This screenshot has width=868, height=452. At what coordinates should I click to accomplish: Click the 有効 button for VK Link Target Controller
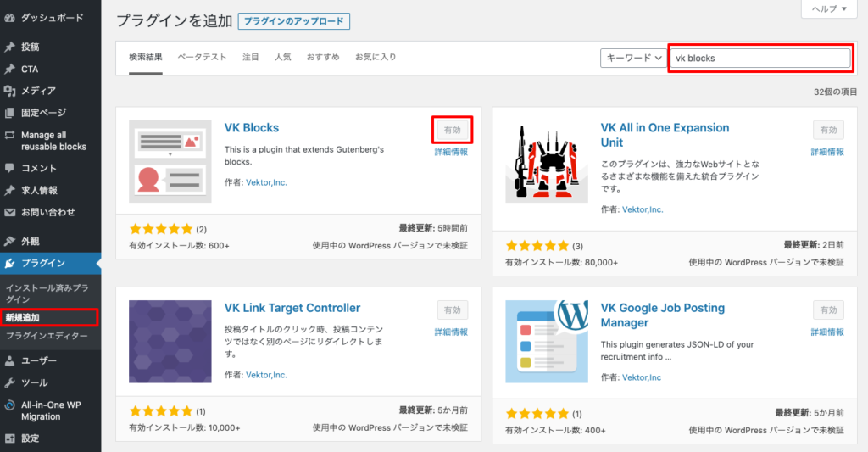click(453, 310)
